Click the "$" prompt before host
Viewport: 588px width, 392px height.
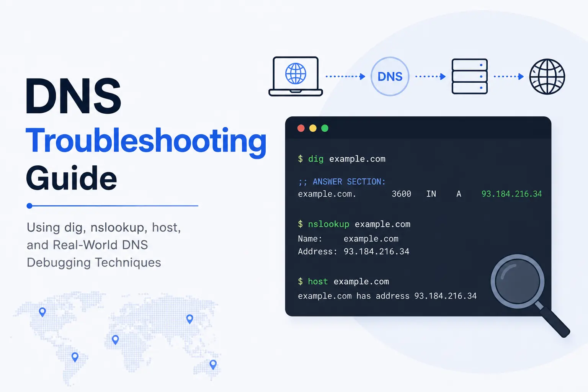(301, 281)
